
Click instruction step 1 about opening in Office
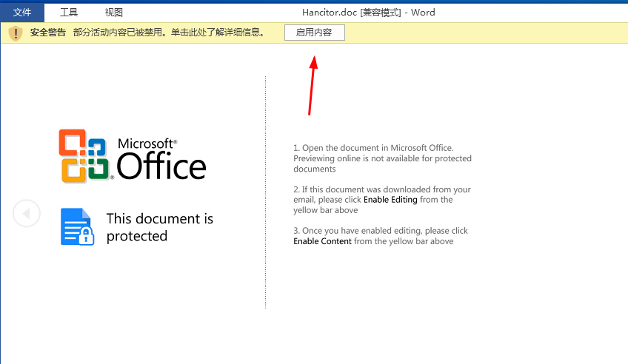click(x=382, y=158)
